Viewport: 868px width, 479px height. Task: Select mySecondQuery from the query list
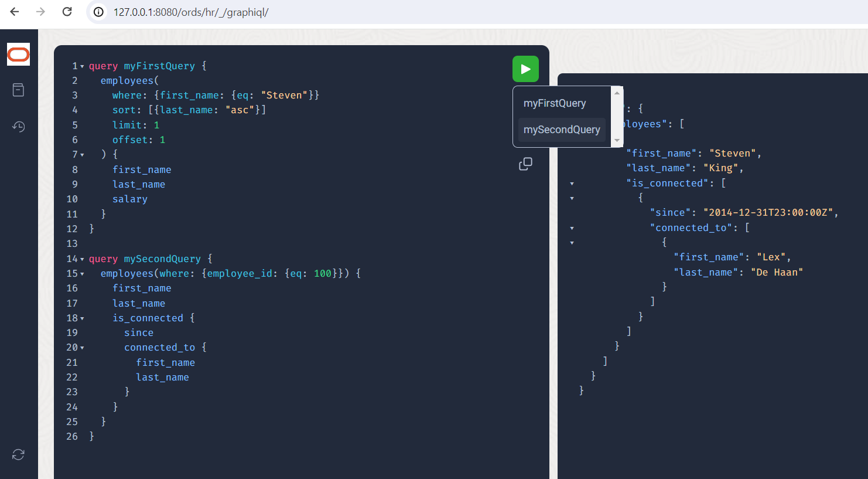tap(562, 130)
